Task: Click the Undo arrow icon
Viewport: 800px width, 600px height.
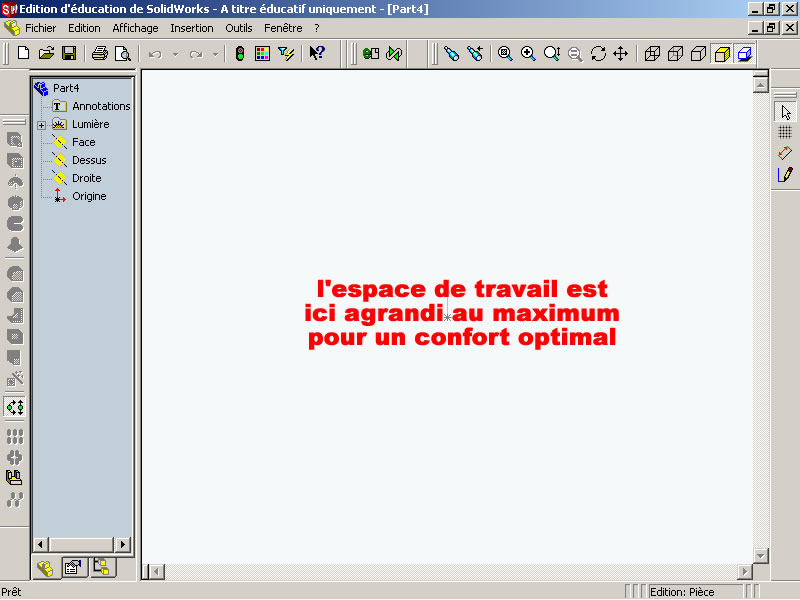Action: [x=155, y=54]
